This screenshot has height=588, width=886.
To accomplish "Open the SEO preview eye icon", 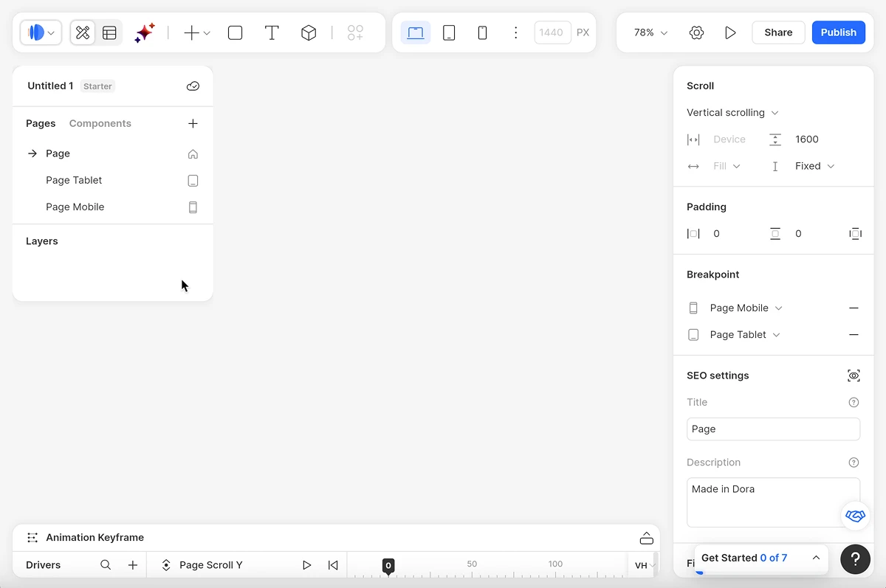I will point(854,376).
